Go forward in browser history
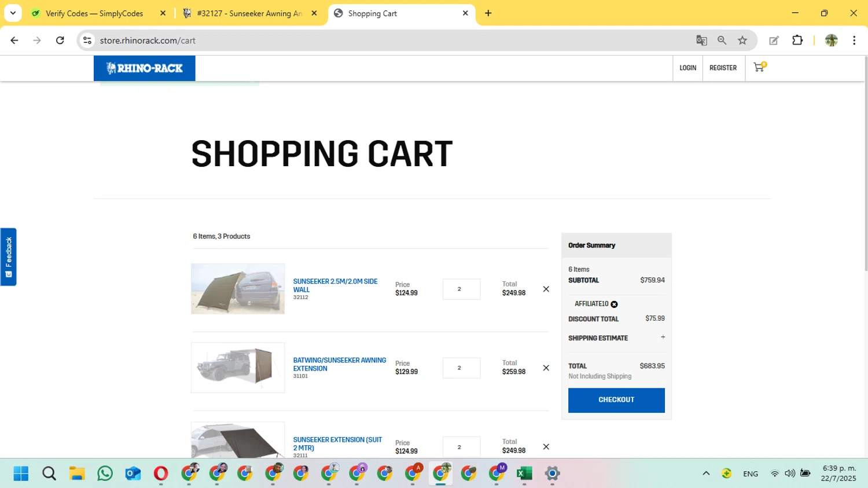 point(37,41)
